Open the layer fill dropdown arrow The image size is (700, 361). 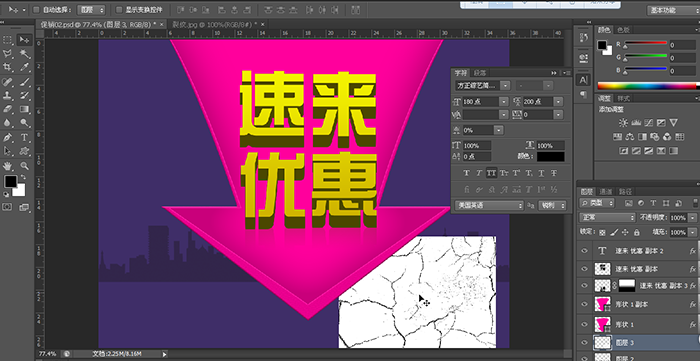[691, 232]
